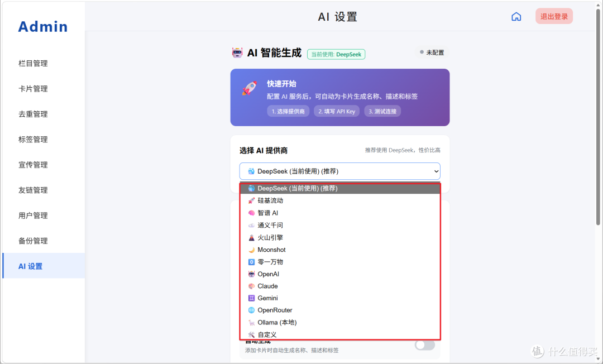Image resolution: width=603 pixels, height=364 pixels.
Task: Click the rocket icon next to 硅基流动
Action: (x=251, y=200)
